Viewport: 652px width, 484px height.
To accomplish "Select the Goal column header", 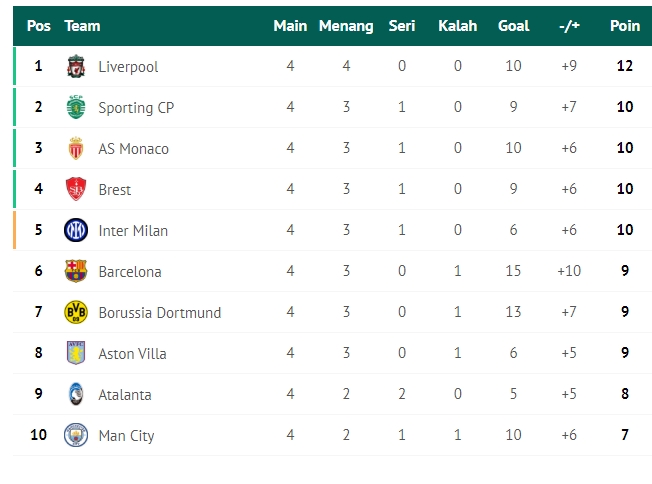I will click(514, 26).
